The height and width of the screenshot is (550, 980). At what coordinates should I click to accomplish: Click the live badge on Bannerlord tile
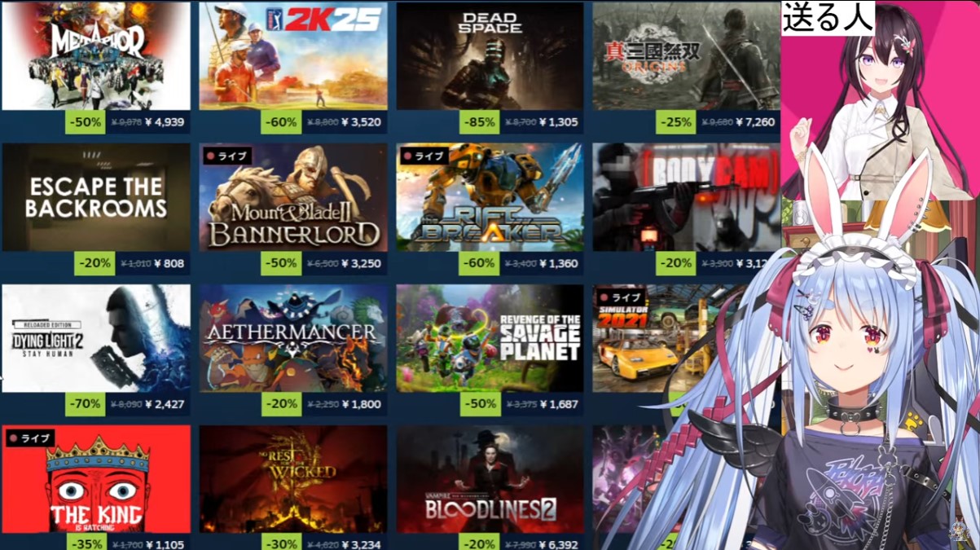click(x=227, y=156)
